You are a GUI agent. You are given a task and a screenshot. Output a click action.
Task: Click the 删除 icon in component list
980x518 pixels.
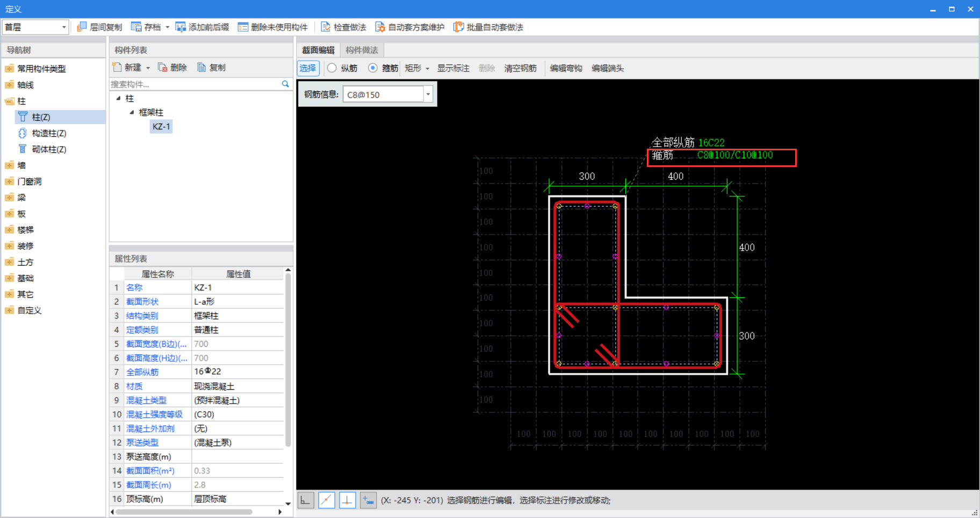[163, 67]
